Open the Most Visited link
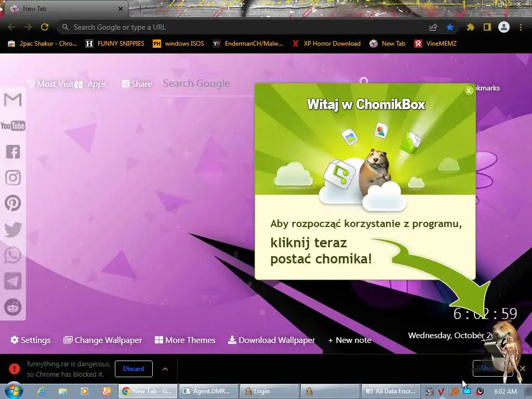This screenshot has height=399, width=532. tap(50, 84)
